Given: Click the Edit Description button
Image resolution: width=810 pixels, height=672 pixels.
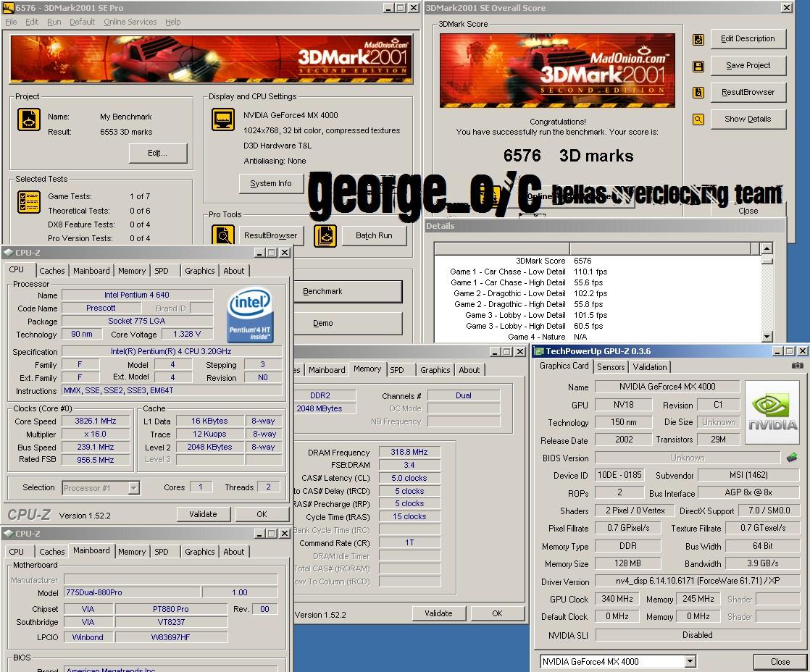Looking at the screenshot, I should 748,38.
